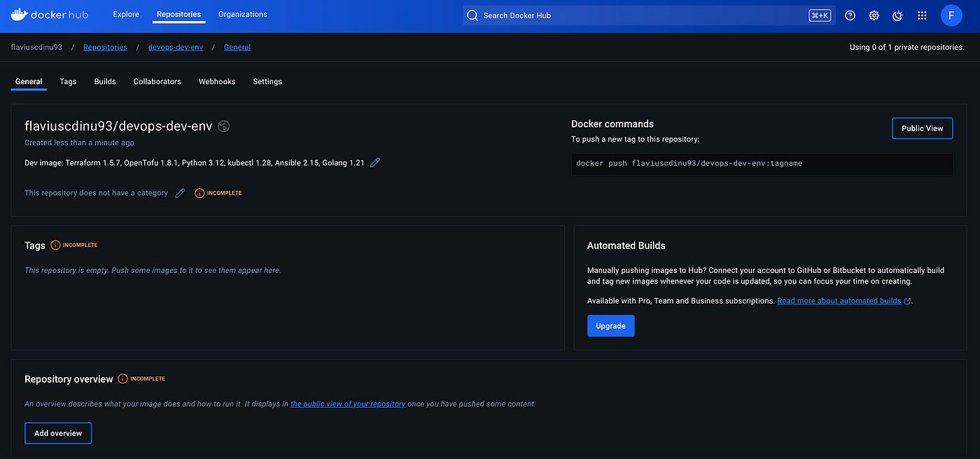Open the apps grid icon
Viewport: 980px width, 459px height.
922,15
